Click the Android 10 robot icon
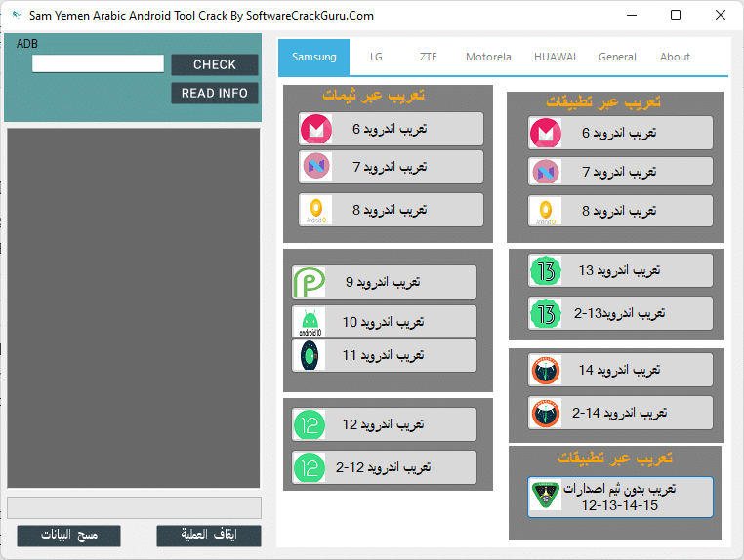Viewport: 744px width, 560px height. (310, 322)
